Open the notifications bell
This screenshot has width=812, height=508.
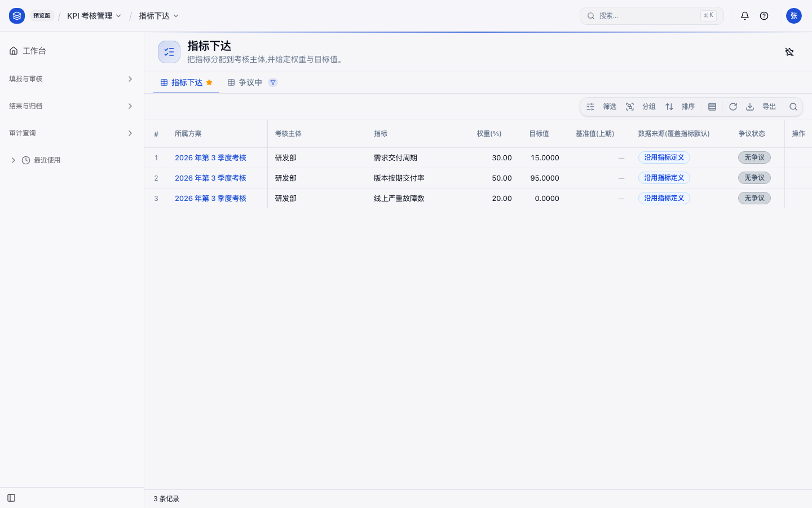click(x=745, y=16)
